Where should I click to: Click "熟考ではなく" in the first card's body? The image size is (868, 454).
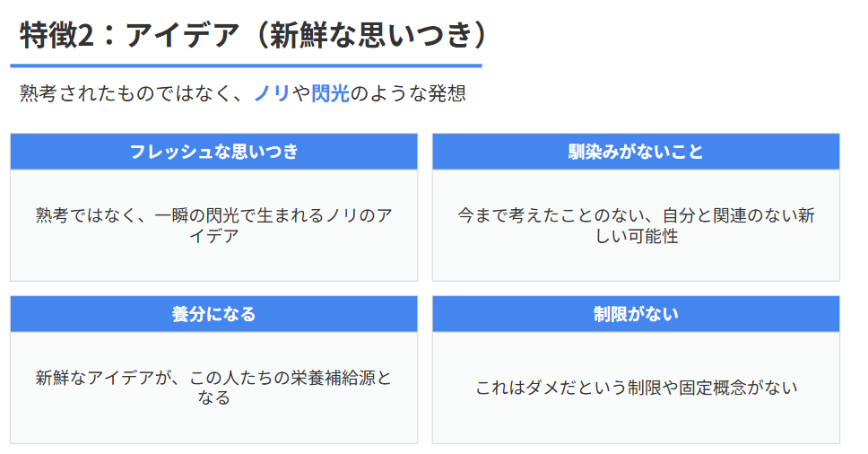click(x=84, y=216)
